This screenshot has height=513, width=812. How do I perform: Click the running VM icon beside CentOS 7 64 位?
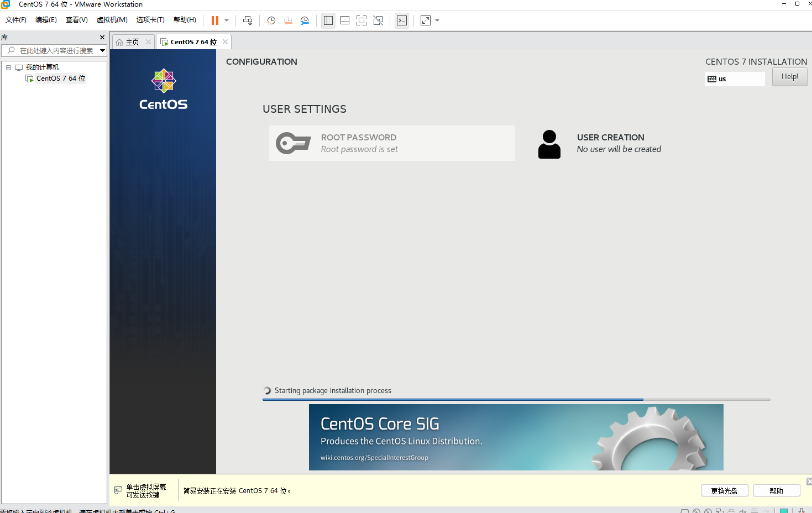tap(30, 78)
